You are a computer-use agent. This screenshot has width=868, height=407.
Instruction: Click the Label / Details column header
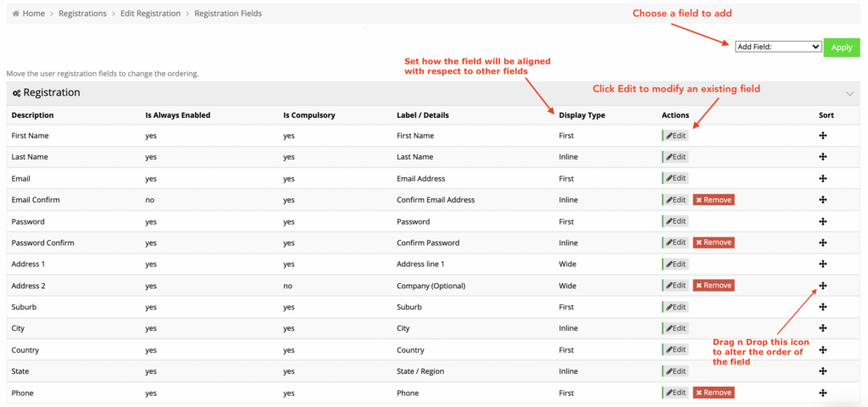point(423,115)
